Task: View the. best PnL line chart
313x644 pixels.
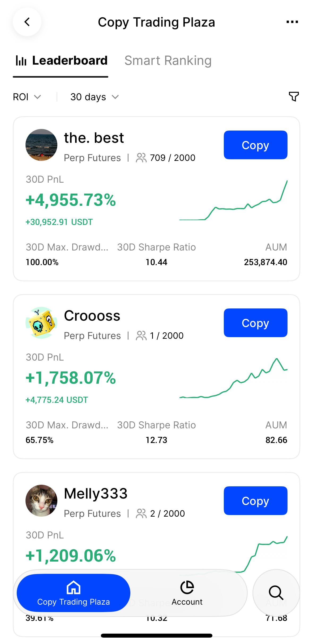Action: click(233, 201)
